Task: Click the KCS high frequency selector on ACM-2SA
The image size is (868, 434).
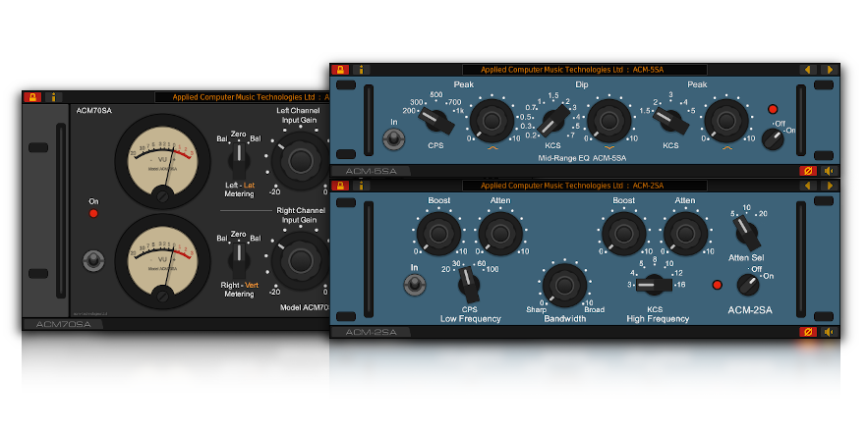Action: tap(650, 285)
